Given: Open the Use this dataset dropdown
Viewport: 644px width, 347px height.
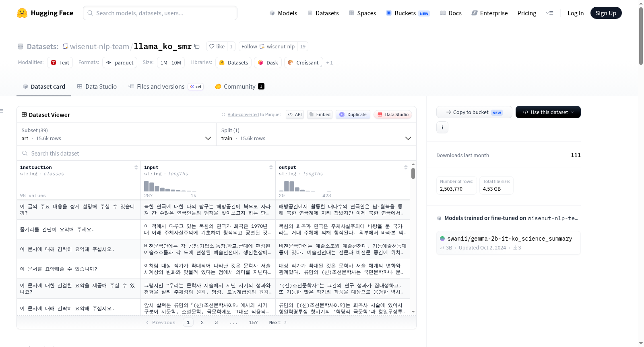Looking at the screenshot, I should 548,112.
